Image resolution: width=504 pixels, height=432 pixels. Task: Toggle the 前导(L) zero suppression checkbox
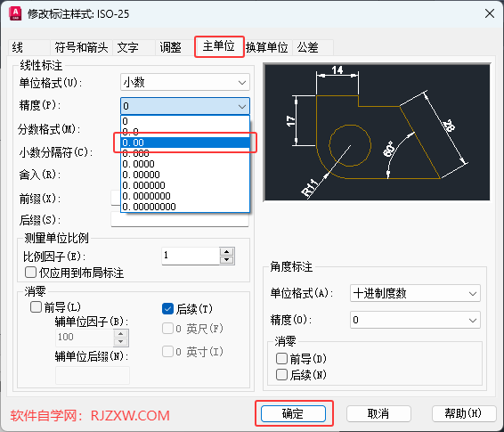[55, 307]
